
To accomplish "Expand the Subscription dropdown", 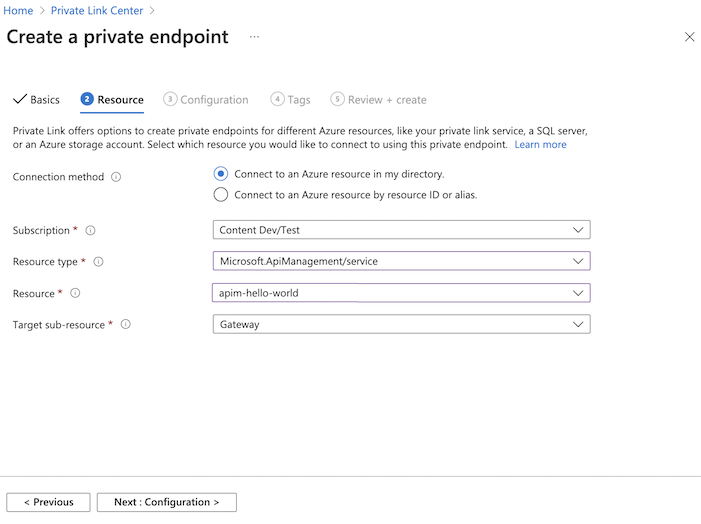I will [401, 230].
